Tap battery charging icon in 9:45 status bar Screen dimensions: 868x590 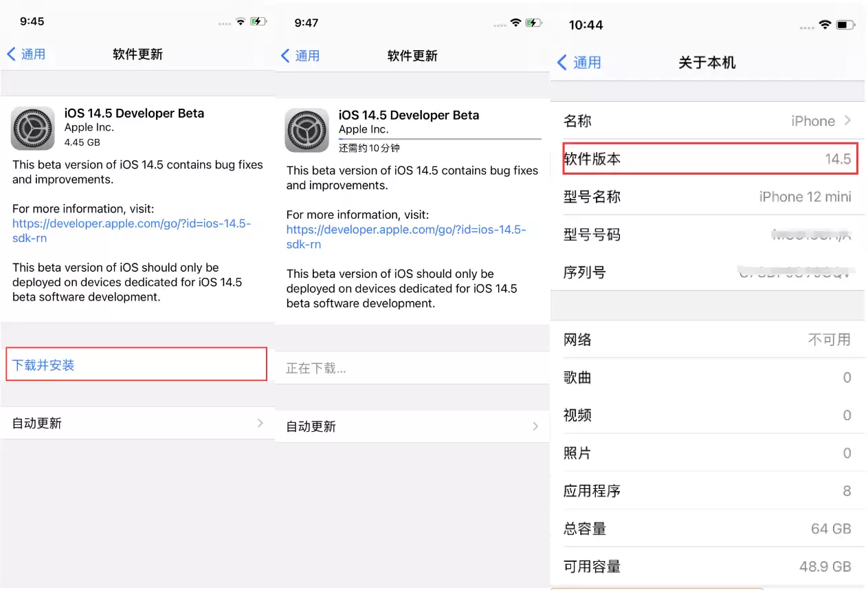[258, 22]
